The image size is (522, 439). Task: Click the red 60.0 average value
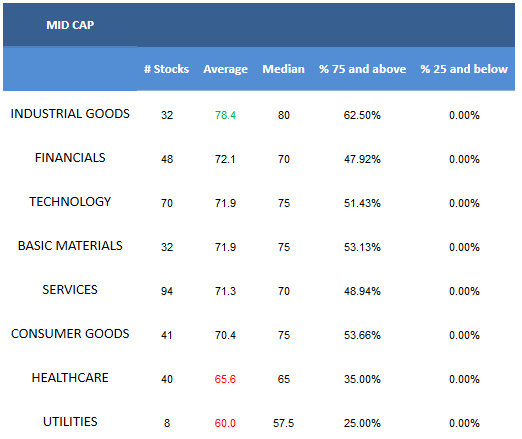point(225,423)
